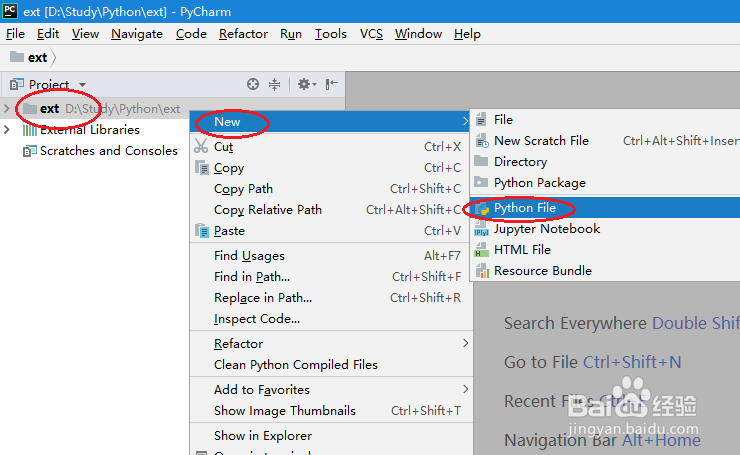Click the ext folder icon in breadcrumb bar
The width and height of the screenshot is (740, 455).
point(17,57)
